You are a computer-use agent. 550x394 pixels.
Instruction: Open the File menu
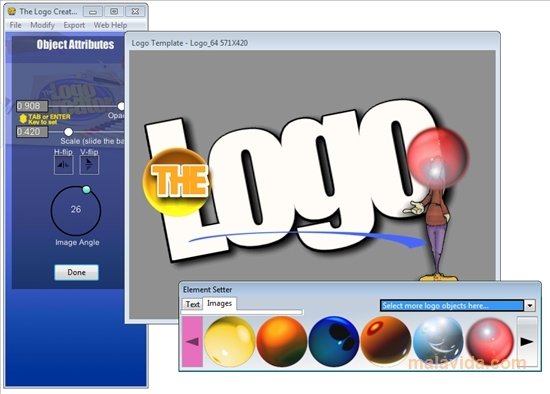coord(15,25)
